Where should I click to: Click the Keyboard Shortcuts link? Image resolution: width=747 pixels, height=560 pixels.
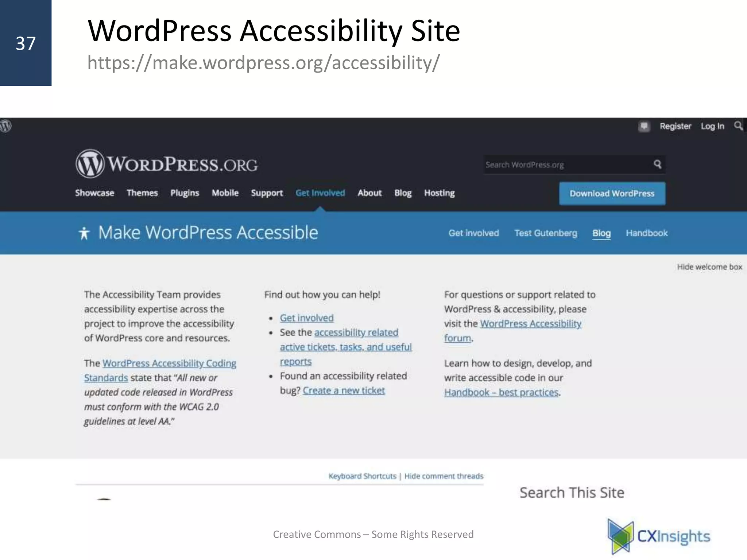(362, 476)
